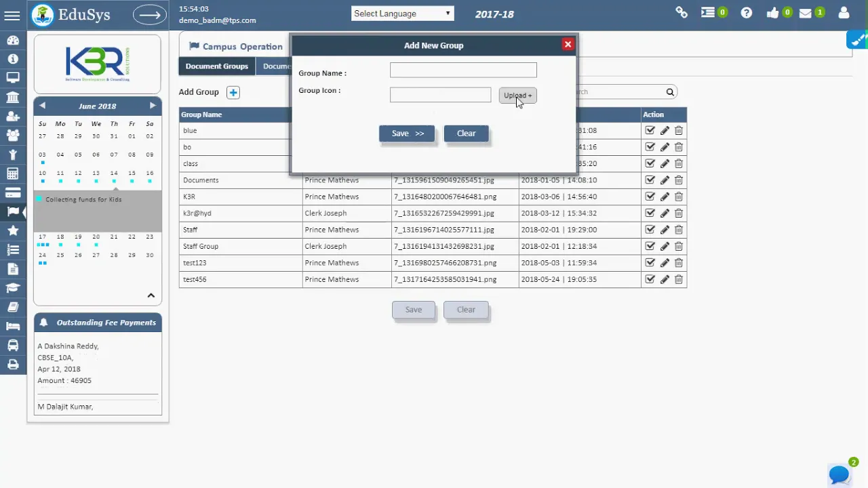Click the brush tool icon at right edge

[858, 39]
